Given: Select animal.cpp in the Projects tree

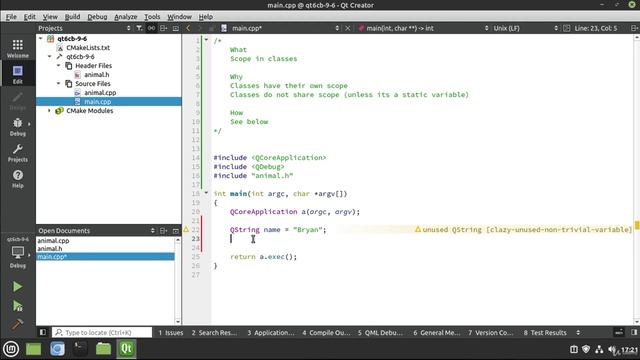Looking at the screenshot, I should [x=100, y=92].
